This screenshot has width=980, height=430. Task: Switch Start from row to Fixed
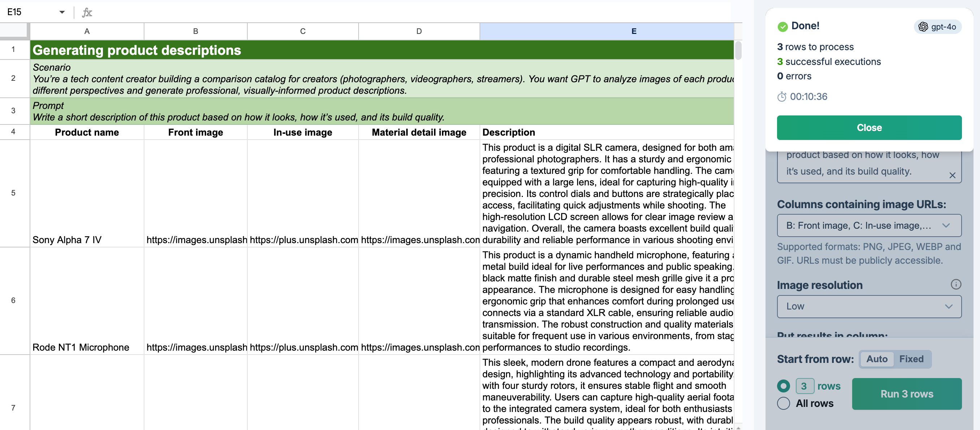(911, 359)
